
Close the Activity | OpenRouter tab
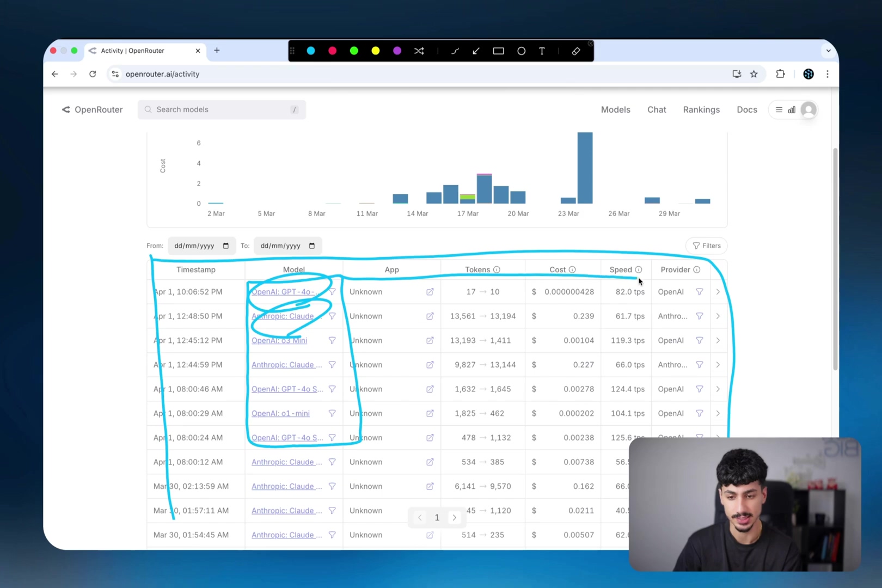coord(198,51)
